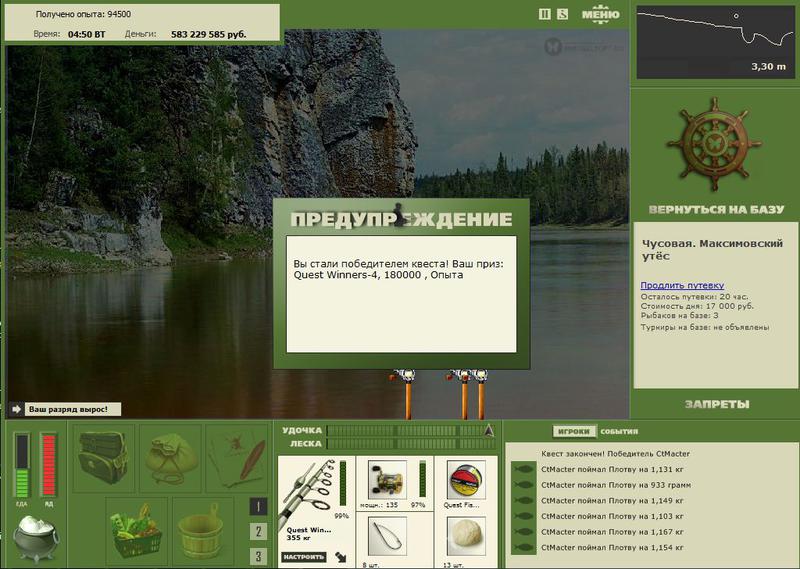Open the МЕНЮ gear menu
800x569 pixels.
tap(601, 14)
